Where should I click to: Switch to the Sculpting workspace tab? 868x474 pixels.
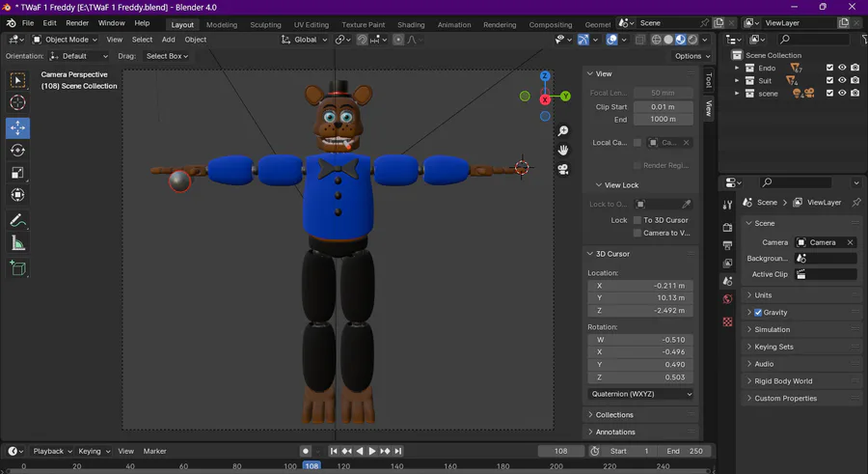pos(265,24)
